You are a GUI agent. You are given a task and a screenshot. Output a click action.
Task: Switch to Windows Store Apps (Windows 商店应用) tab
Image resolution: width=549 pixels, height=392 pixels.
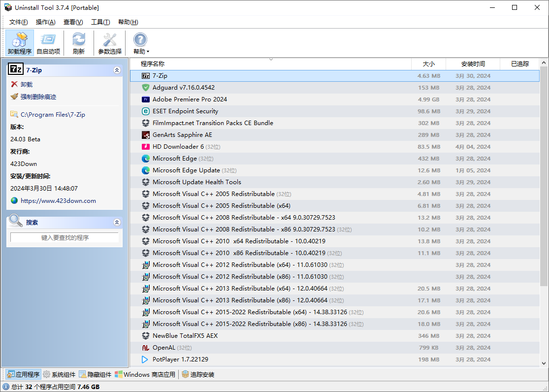(145, 375)
